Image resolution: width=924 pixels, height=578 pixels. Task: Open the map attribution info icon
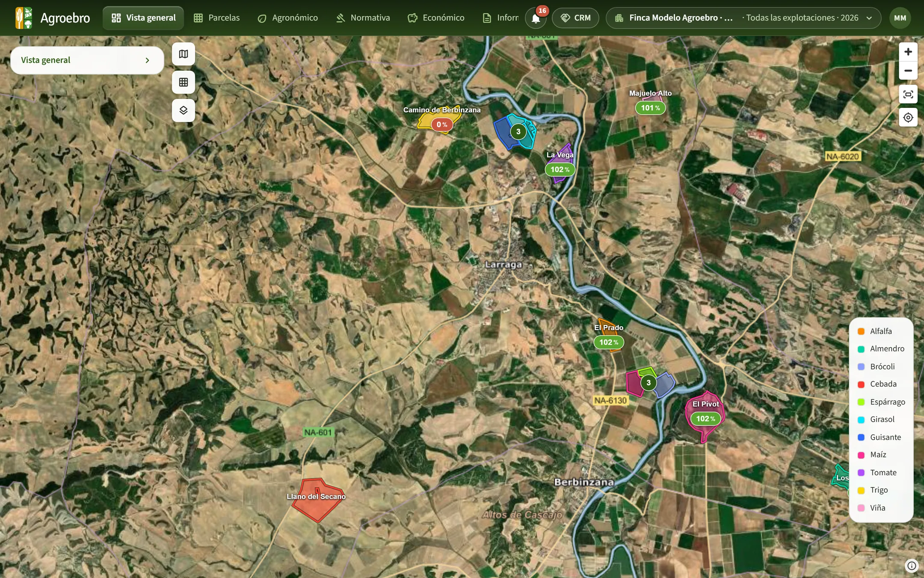(912, 566)
